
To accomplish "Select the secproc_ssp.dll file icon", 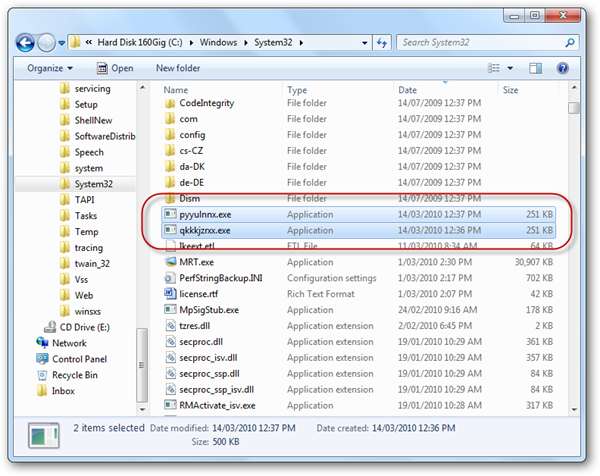I will pyautogui.click(x=170, y=373).
